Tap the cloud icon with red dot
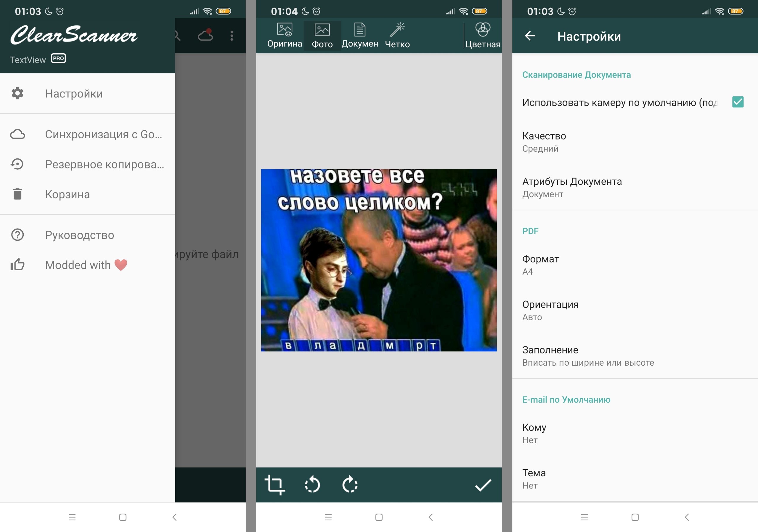This screenshot has height=532, width=758. (x=205, y=35)
